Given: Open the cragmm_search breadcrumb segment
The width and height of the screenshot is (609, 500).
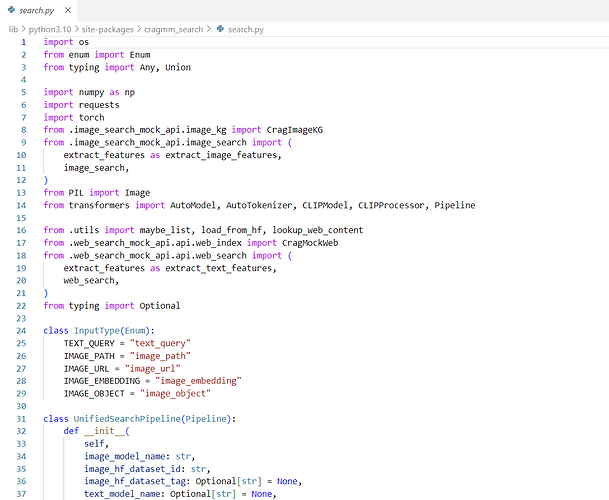Looking at the screenshot, I should [x=173, y=30].
